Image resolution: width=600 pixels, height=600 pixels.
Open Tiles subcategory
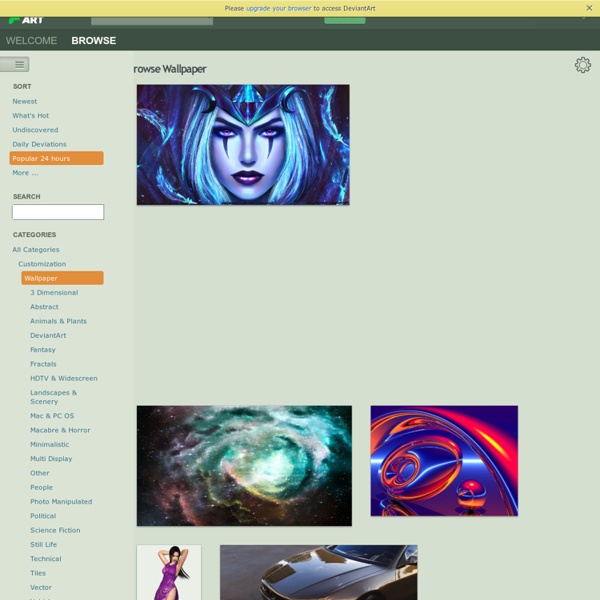(38, 573)
